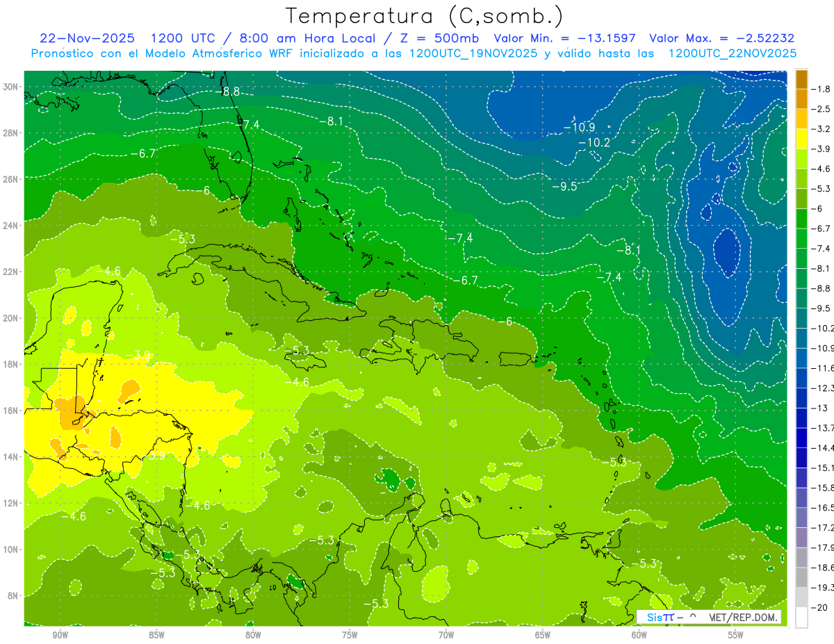This screenshot has width=834, height=644.
Task: Click the "-9.5" contour label on the map
Action: (x=564, y=186)
